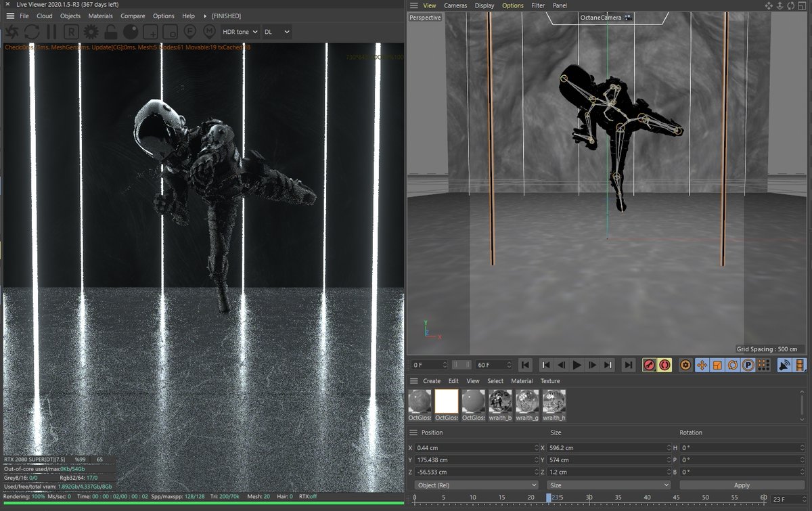The height and width of the screenshot is (511, 812).
Task: Click the clay mode sphere icon
Action: pyautogui.click(x=131, y=31)
